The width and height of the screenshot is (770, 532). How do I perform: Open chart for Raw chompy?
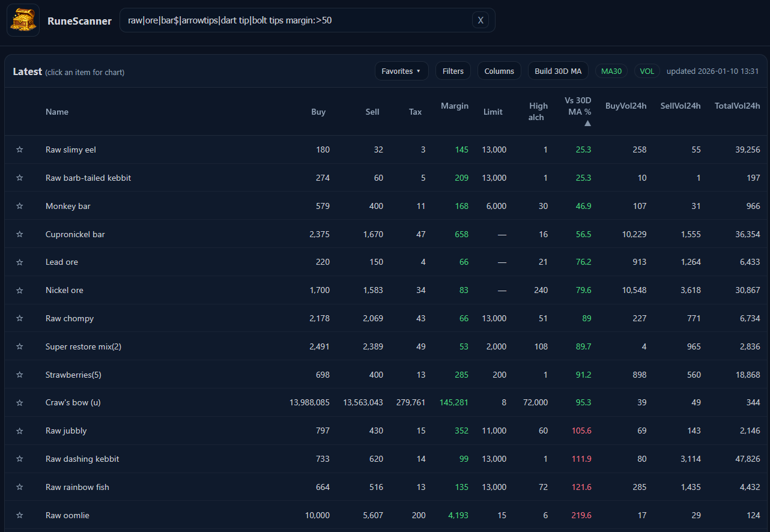point(70,318)
